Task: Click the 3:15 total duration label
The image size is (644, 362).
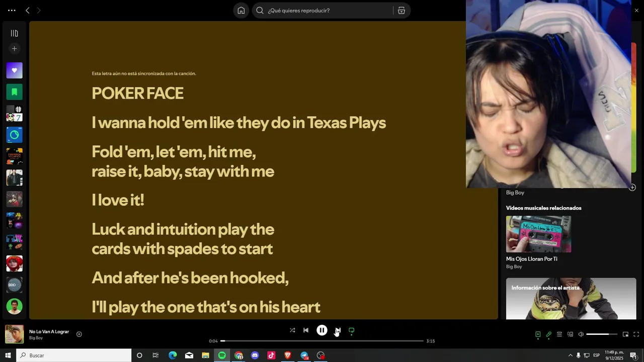Action: pos(431,341)
